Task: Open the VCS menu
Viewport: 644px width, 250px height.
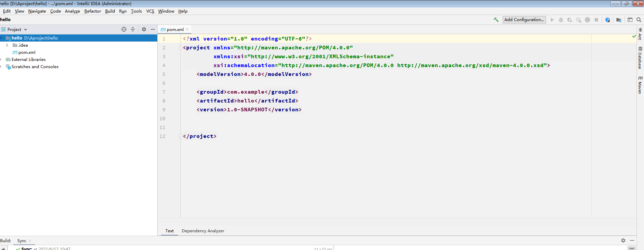Action: (x=150, y=11)
